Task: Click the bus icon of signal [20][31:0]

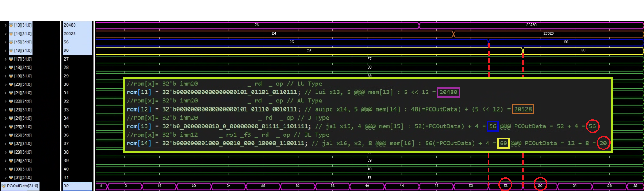Action: [x=11, y=84]
